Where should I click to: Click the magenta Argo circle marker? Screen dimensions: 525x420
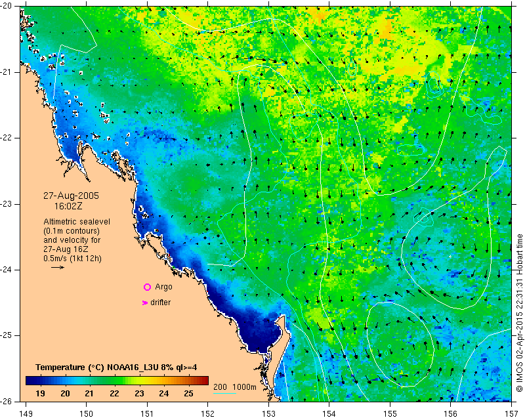[x=147, y=287]
